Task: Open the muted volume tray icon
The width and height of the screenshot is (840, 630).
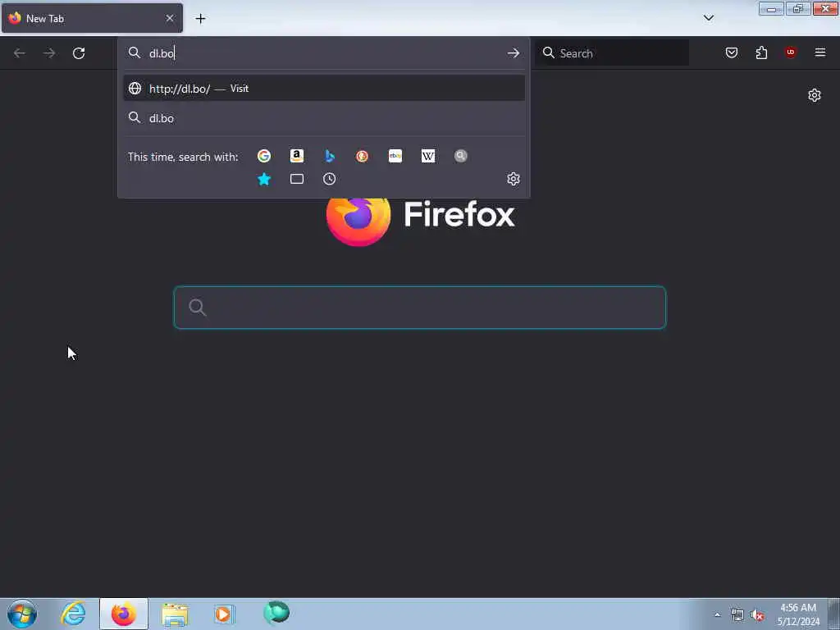Action: (757, 615)
